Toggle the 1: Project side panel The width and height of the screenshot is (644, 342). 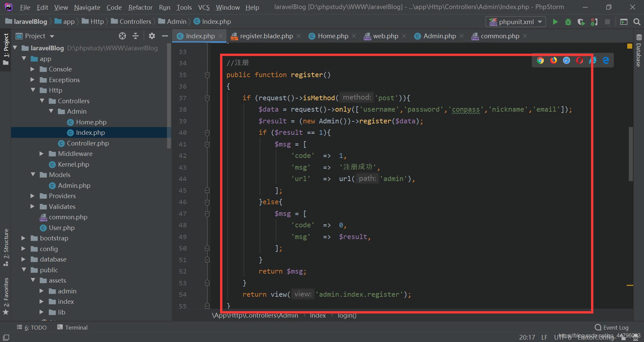point(6,50)
